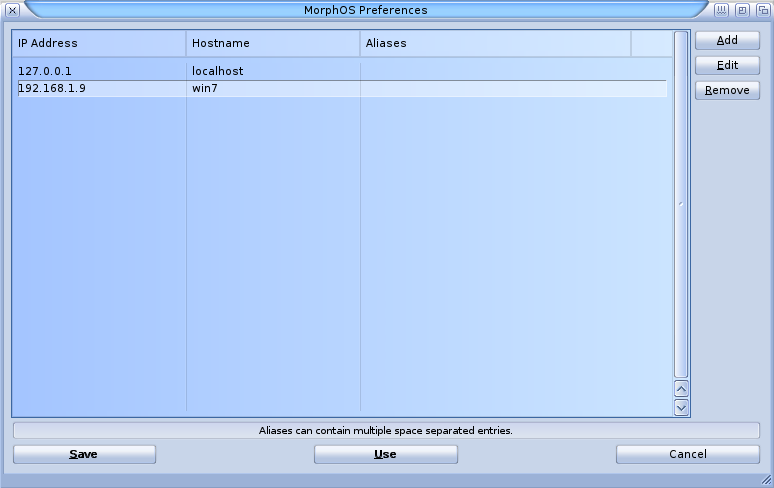Cancel the preferences changes
This screenshot has width=774, height=488.
point(688,454)
